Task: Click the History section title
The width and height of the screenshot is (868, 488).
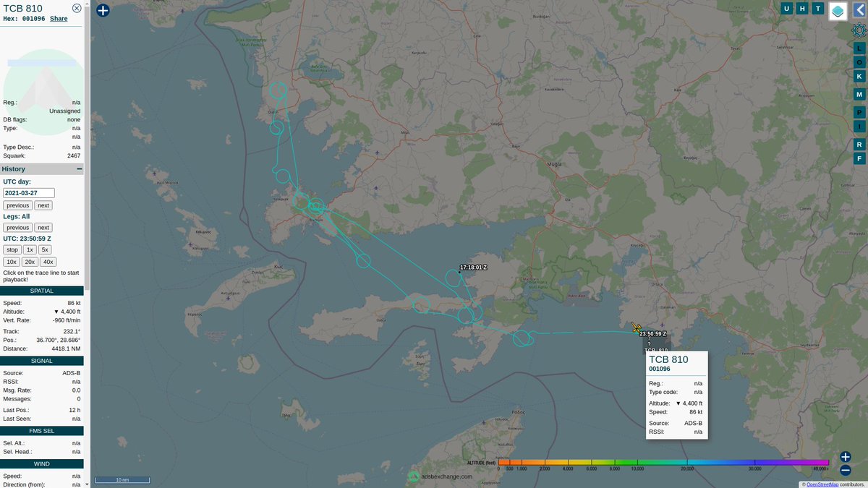Action: 14,168
